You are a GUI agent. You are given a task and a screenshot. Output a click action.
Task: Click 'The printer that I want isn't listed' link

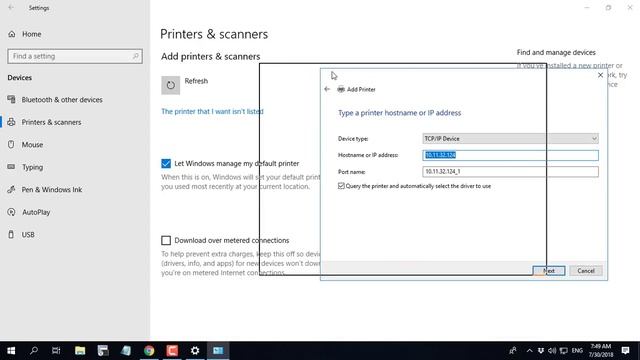tap(212, 111)
